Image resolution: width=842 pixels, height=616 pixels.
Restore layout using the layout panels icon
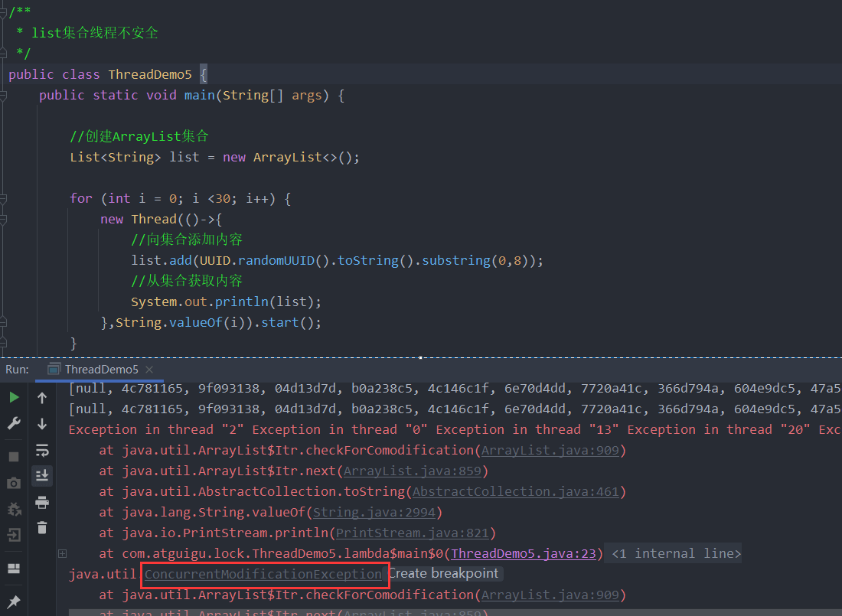click(15, 569)
